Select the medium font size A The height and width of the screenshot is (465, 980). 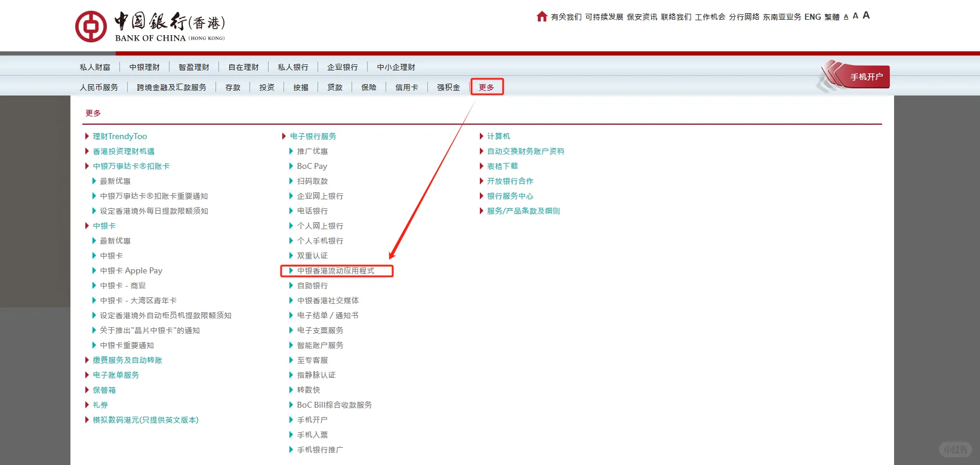coord(855,16)
